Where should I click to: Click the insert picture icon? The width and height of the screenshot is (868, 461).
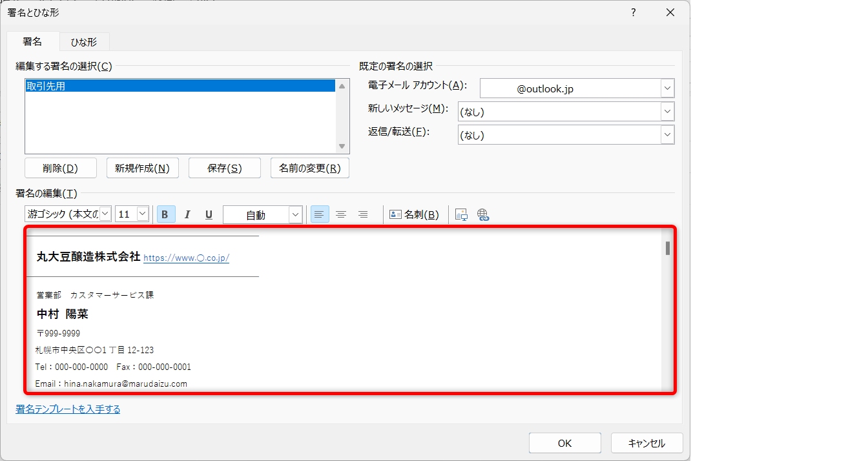click(x=461, y=214)
